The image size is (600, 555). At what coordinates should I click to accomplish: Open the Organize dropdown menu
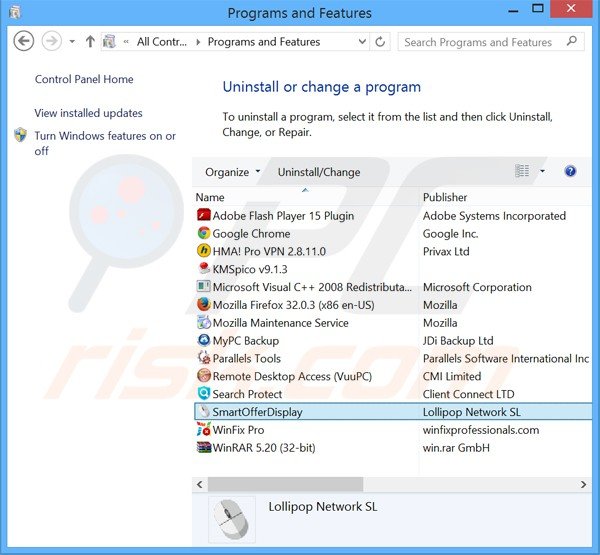point(232,172)
